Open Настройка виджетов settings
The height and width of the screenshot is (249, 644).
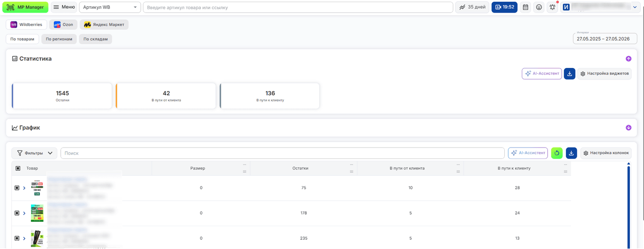click(604, 74)
